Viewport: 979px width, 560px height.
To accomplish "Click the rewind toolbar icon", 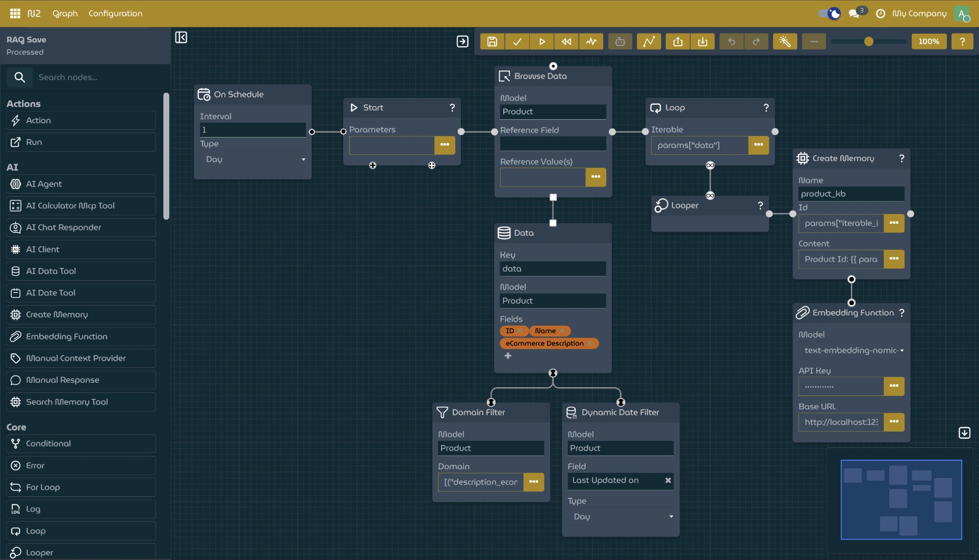I will coord(566,42).
